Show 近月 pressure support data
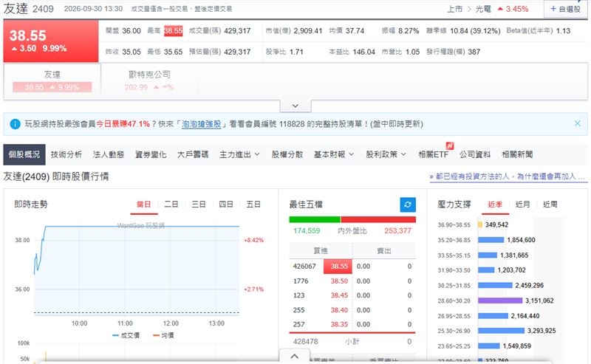 point(523,205)
